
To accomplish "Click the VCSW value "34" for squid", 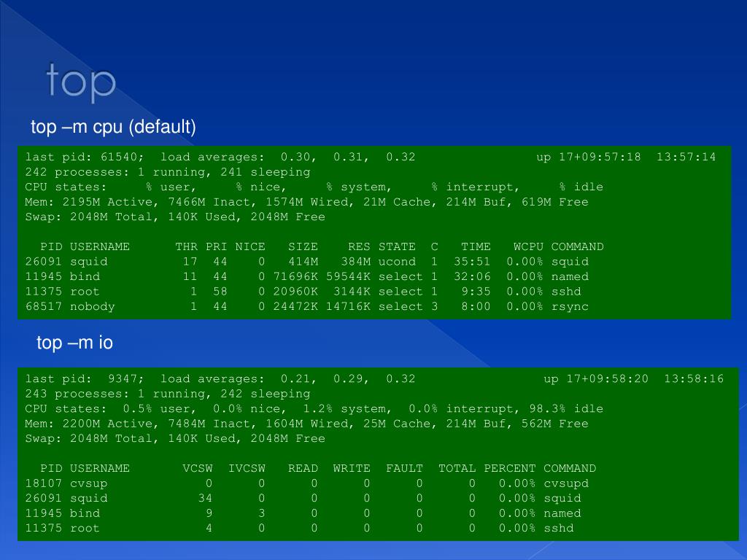I will 205,498.
